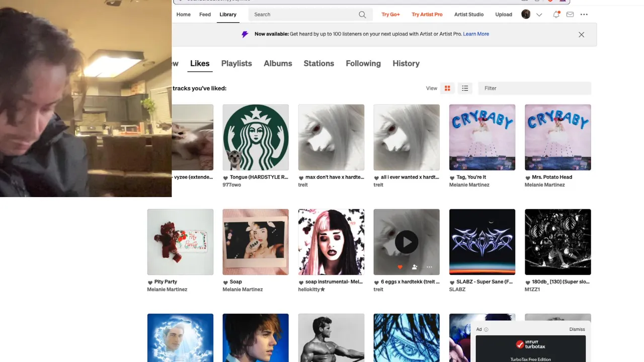Open the notifications bell
The image size is (644, 362).
[556, 15]
